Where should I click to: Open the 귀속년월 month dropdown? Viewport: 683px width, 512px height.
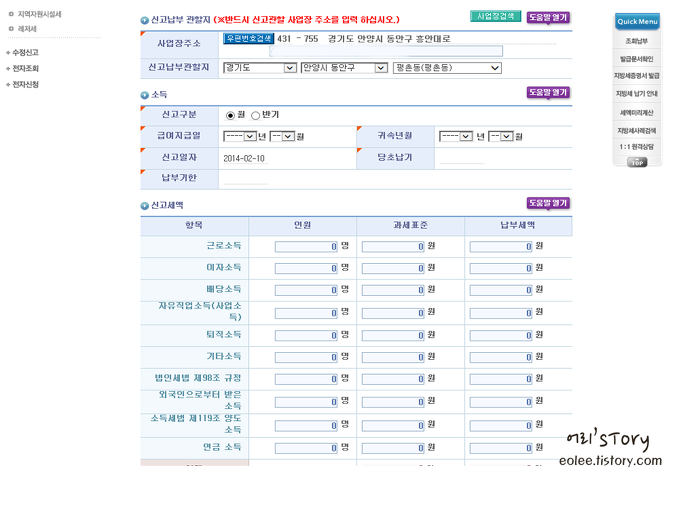coord(501,136)
